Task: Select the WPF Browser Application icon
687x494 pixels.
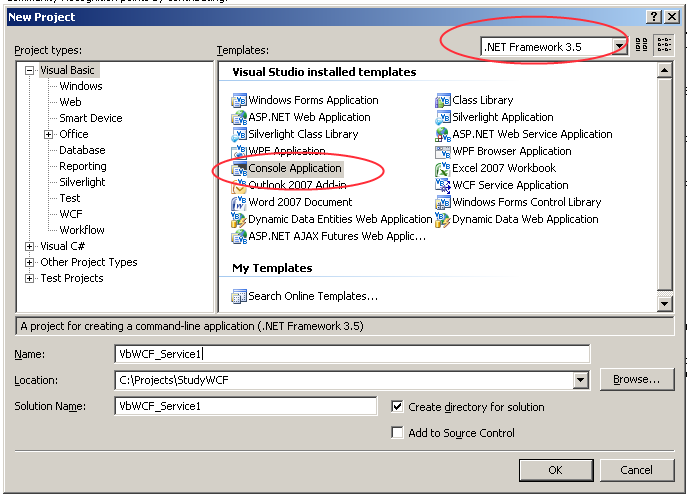Action: (x=443, y=151)
